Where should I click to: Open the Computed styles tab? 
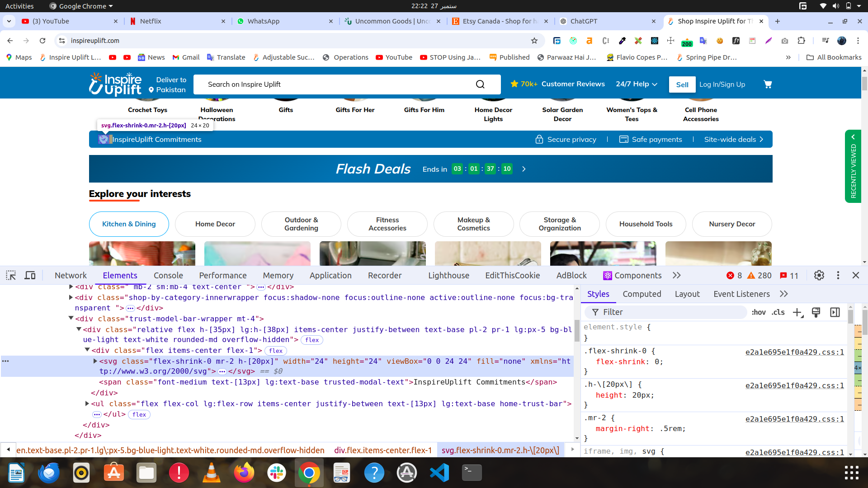[x=642, y=294]
